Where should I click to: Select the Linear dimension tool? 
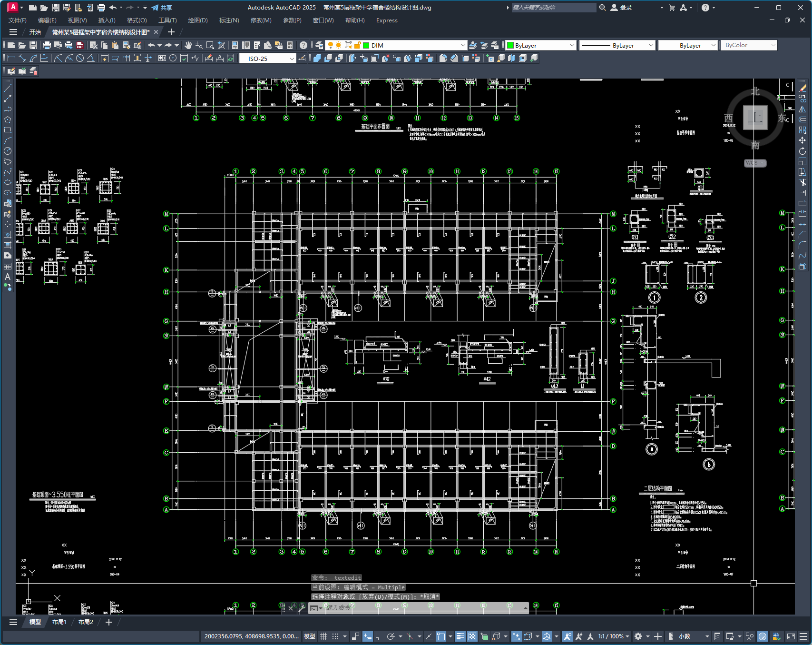[x=11, y=58]
